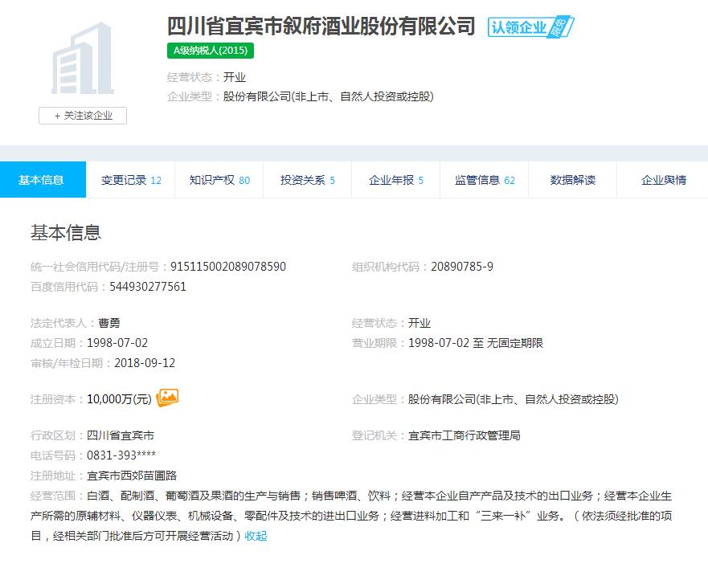
Task: Click header status value 开业
Action: click(235, 77)
